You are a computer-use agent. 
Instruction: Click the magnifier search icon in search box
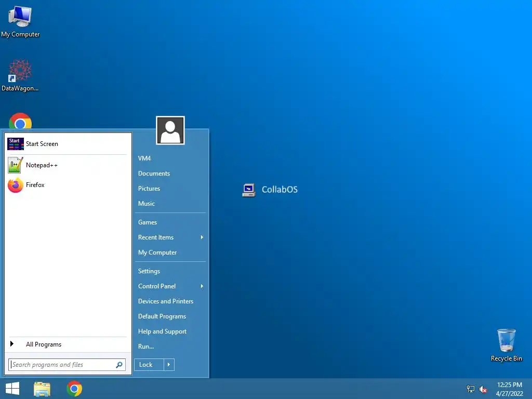pos(119,365)
